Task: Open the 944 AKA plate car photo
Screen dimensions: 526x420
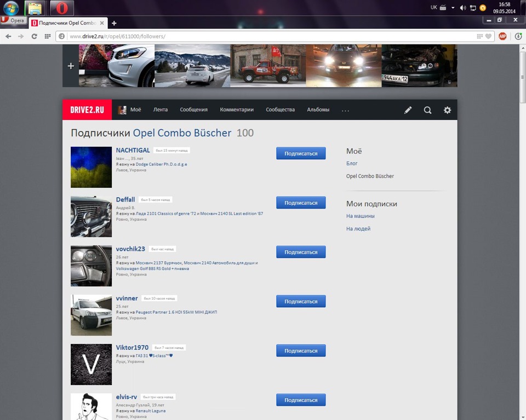Action: (419, 66)
